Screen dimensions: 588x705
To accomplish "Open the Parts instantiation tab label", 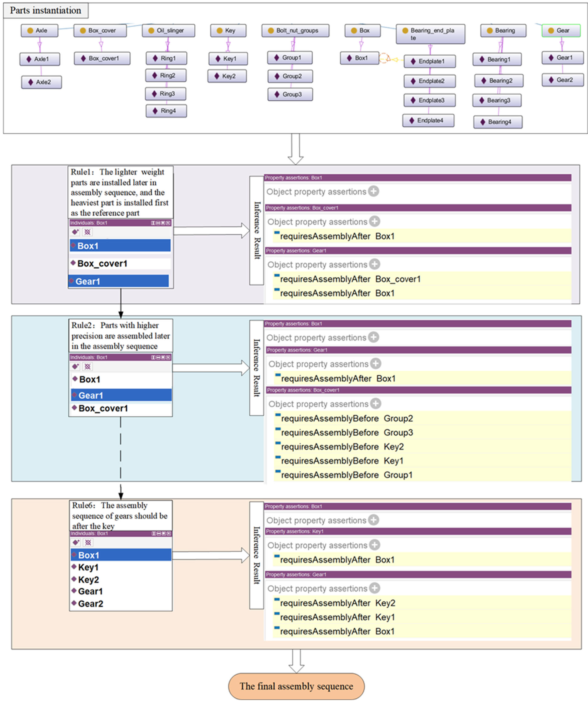I will point(46,11).
